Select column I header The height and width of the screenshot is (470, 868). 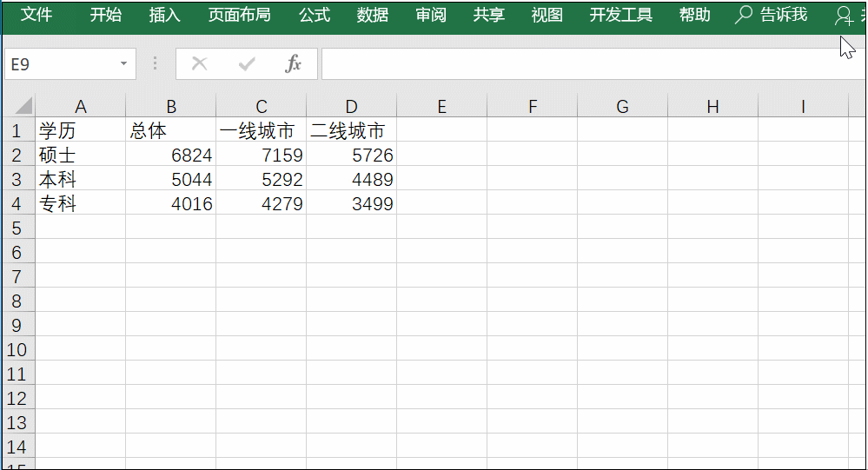803,106
